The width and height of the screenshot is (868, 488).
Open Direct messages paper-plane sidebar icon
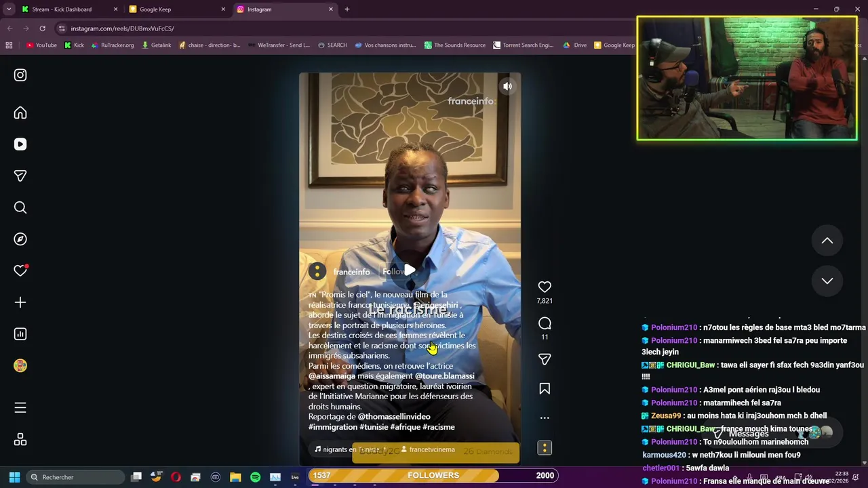(x=20, y=176)
